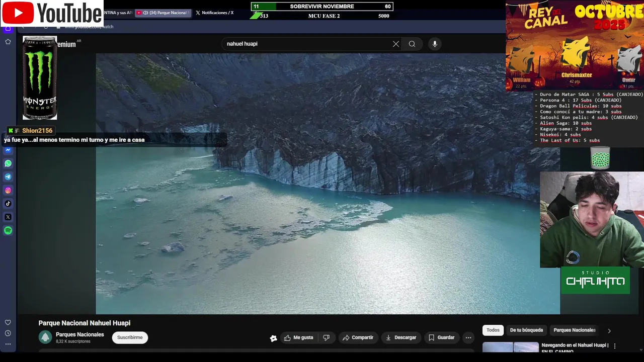The image size is (644, 362).
Task: Open Telegram in the browser sidebar
Action: [8, 177]
